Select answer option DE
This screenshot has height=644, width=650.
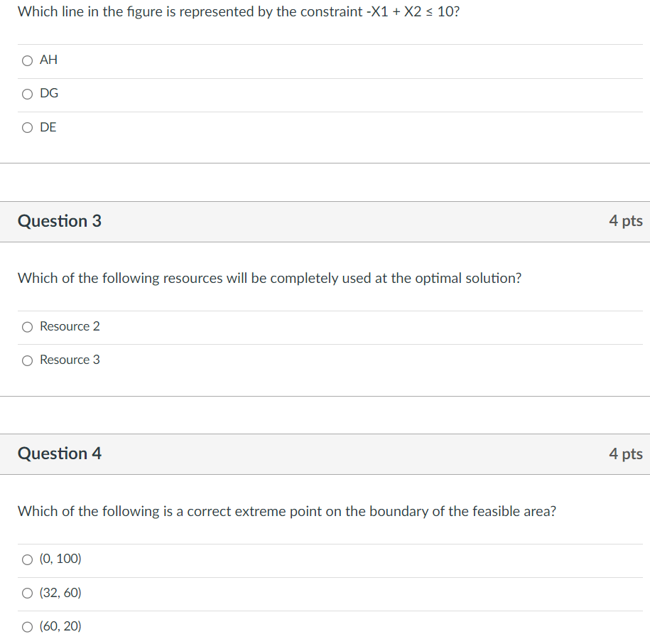pyautogui.click(x=26, y=128)
